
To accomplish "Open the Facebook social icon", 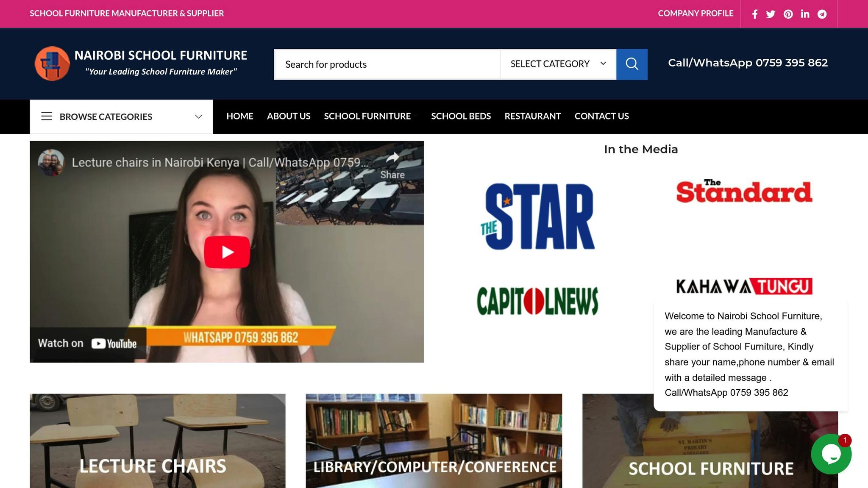I will (755, 14).
